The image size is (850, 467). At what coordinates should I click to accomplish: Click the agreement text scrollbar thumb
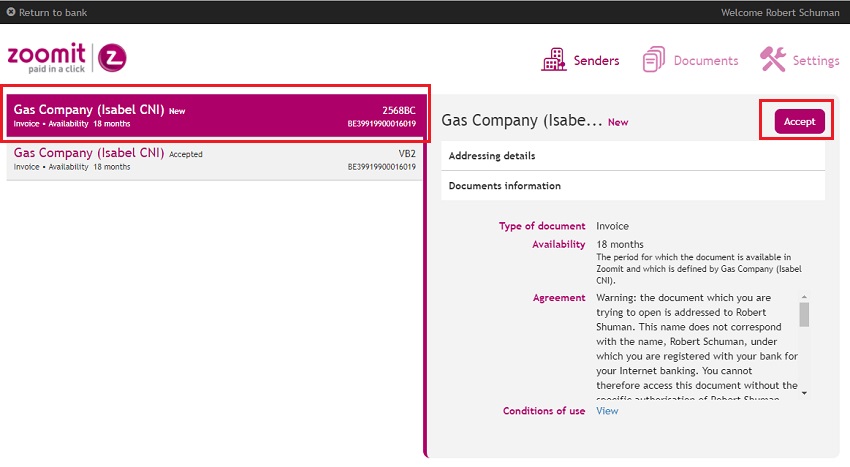804,315
